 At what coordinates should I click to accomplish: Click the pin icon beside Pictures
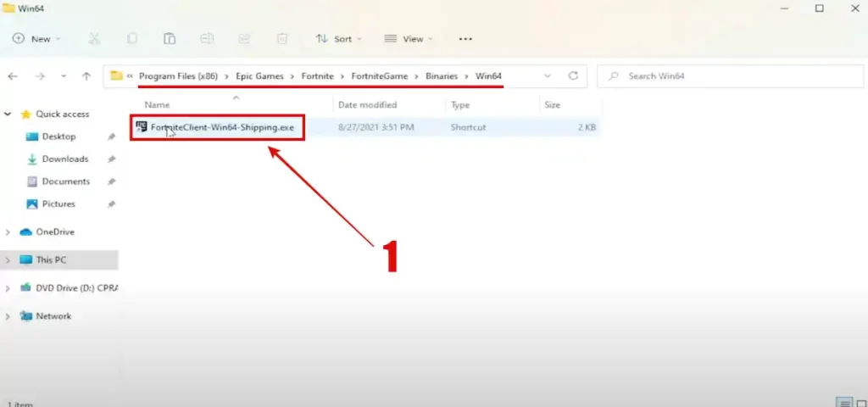point(111,204)
